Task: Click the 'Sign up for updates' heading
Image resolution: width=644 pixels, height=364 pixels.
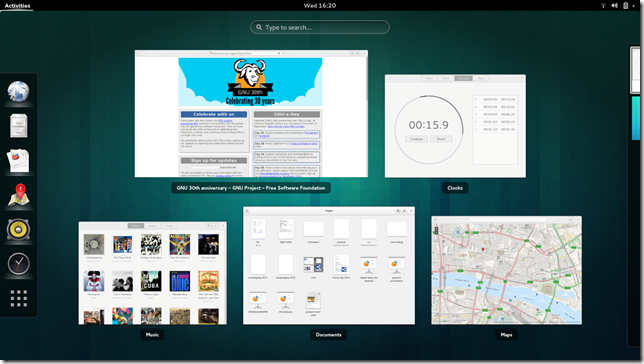Action: coord(214,160)
